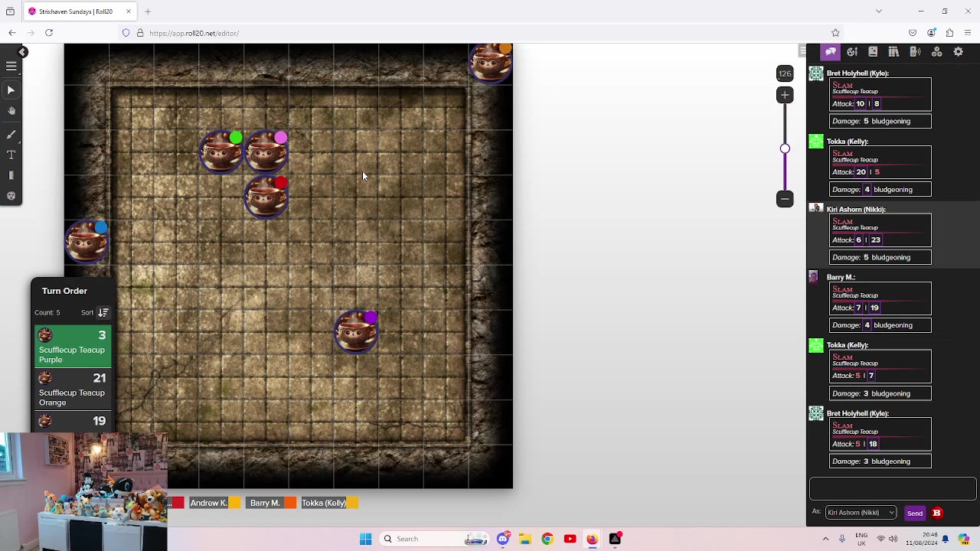The image size is (980, 551).
Task: Click the Send chat button
Action: pyautogui.click(x=914, y=513)
